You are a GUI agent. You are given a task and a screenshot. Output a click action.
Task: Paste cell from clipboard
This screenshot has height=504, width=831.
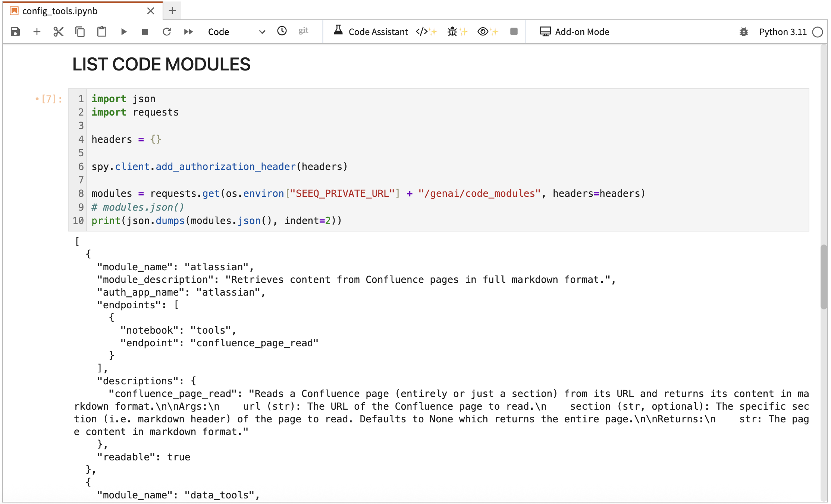(x=102, y=32)
